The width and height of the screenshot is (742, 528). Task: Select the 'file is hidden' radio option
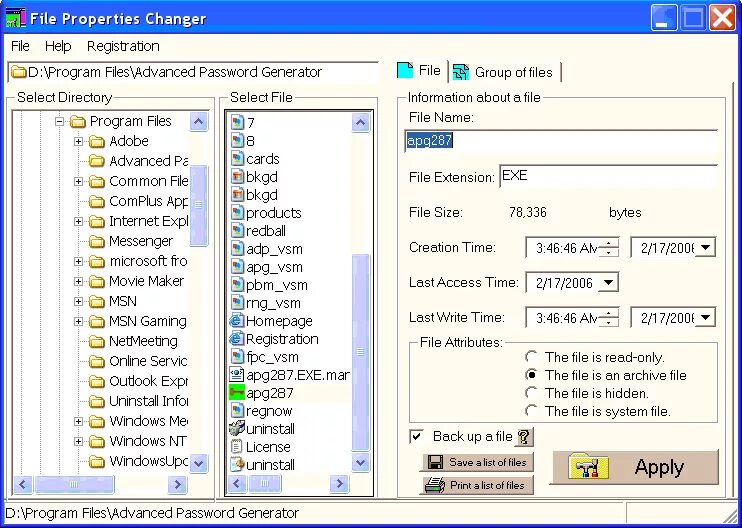point(532,393)
